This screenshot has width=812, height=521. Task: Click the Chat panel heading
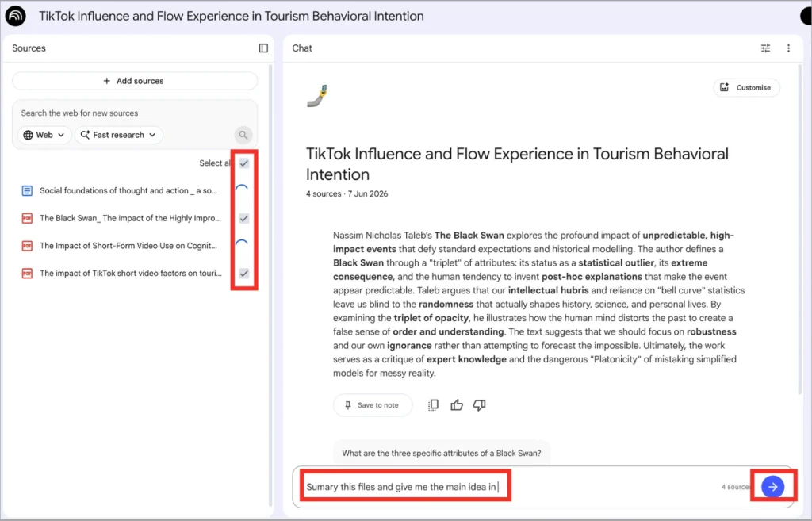302,48
